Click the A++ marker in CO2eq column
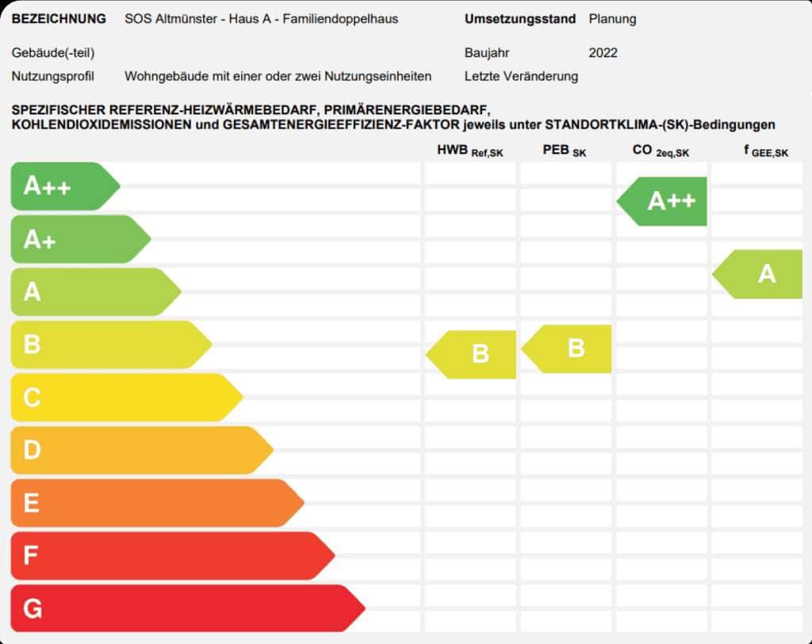The width and height of the screenshot is (812, 644). [x=664, y=201]
